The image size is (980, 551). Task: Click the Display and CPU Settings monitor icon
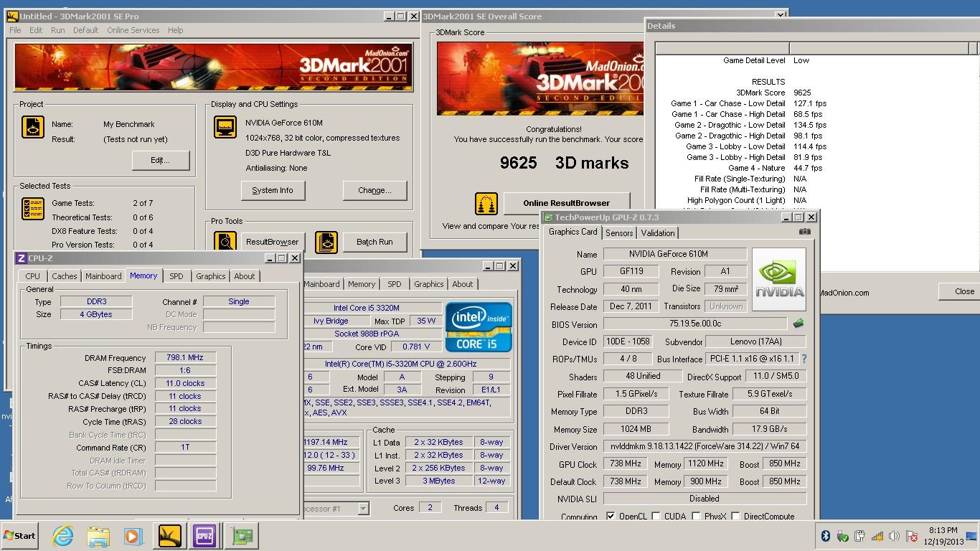(x=225, y=128)
